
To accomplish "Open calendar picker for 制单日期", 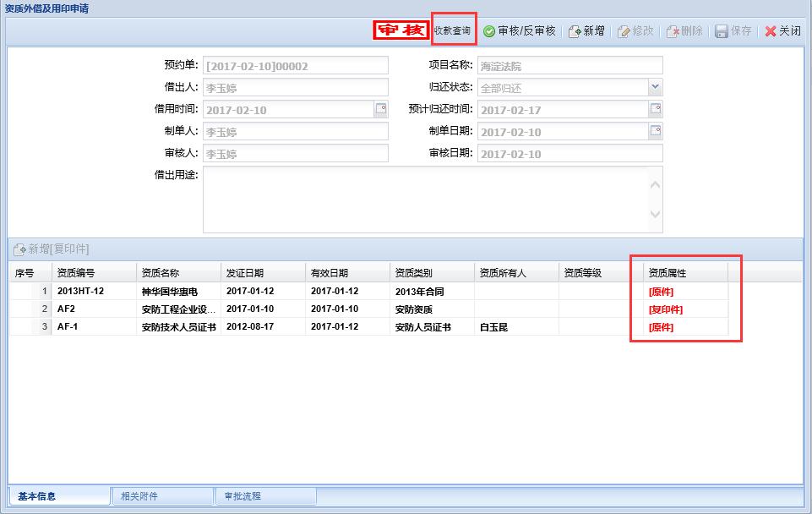I will click(655, 131).
